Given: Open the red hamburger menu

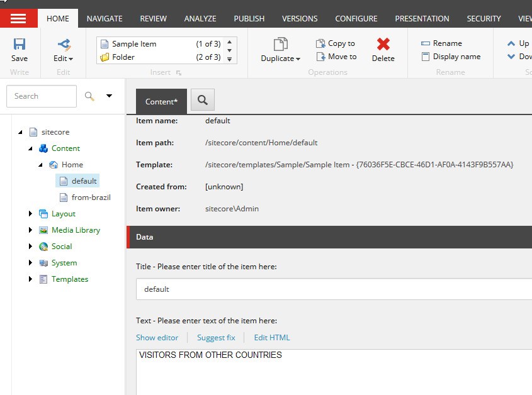Looking at the screenshot, I should (x=18, y=18).
